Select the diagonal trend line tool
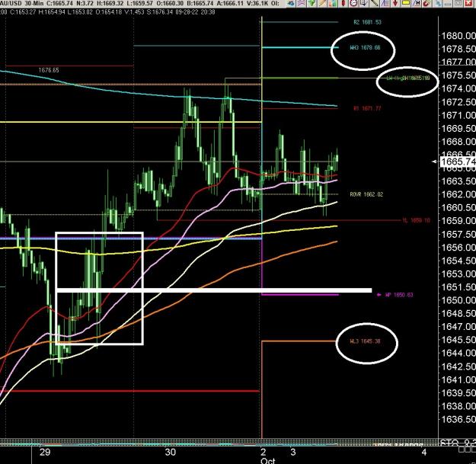 click(x=374, y=3)
